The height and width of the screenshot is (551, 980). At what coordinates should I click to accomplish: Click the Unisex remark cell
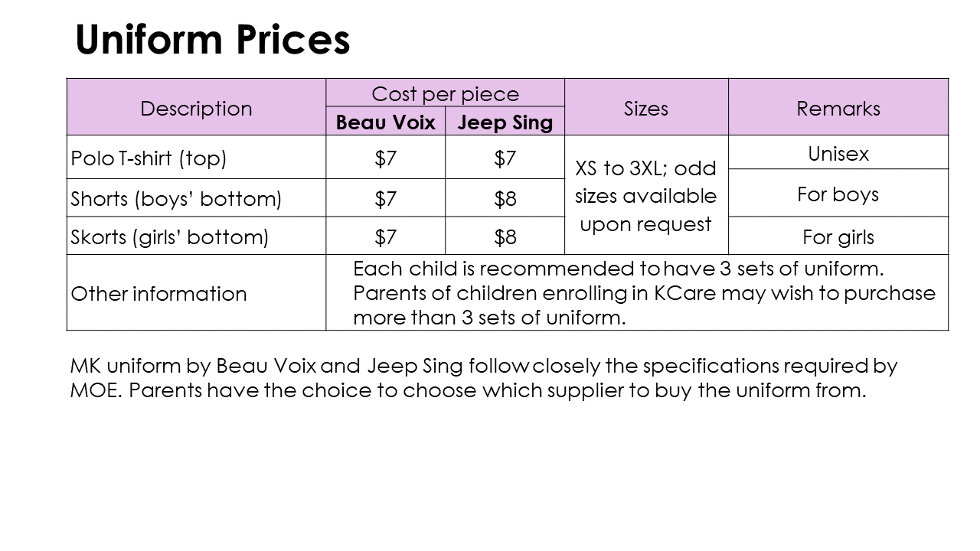coord(838,153)
